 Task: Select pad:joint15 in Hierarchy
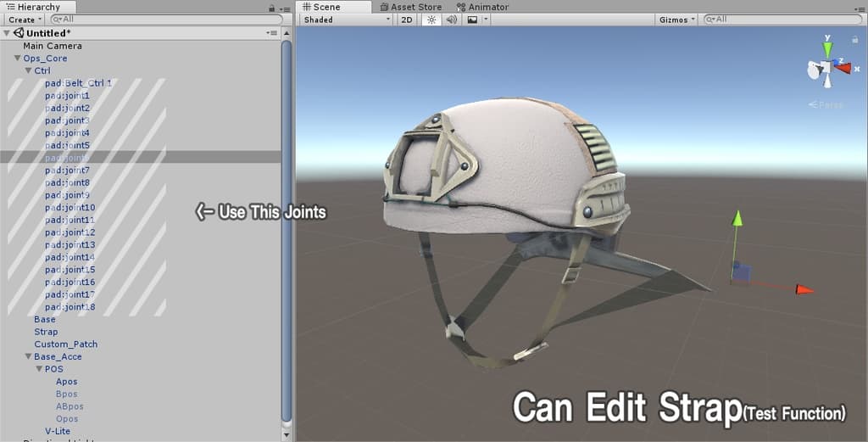(x=70, y=270)
